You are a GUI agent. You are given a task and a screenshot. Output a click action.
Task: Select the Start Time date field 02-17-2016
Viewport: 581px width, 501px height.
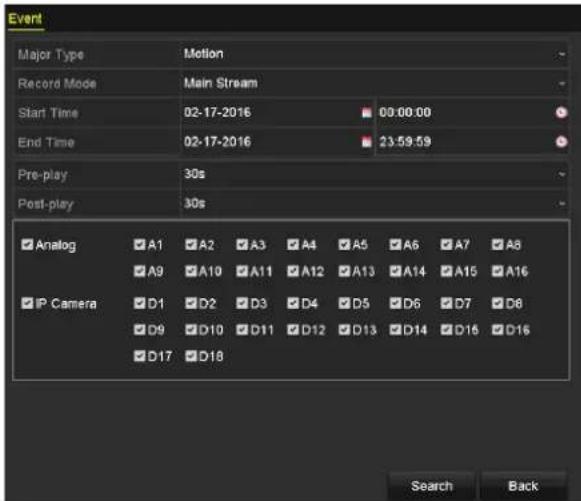click(x=277, y=113)
